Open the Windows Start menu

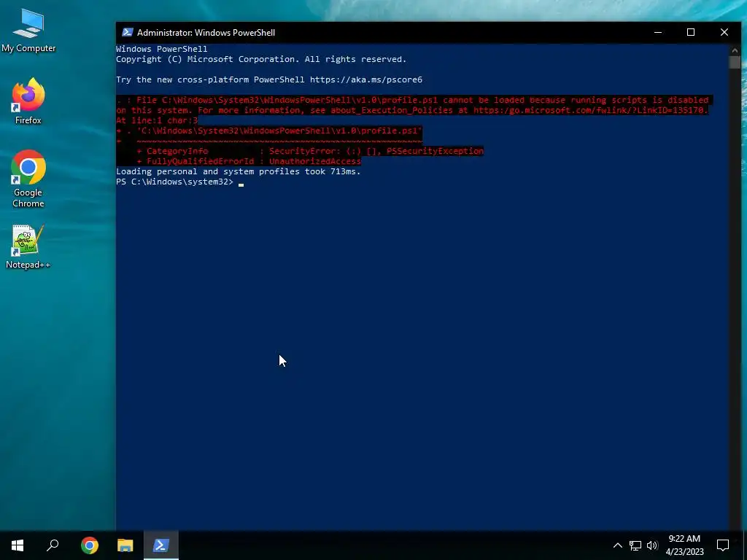(x=18, y=545)
